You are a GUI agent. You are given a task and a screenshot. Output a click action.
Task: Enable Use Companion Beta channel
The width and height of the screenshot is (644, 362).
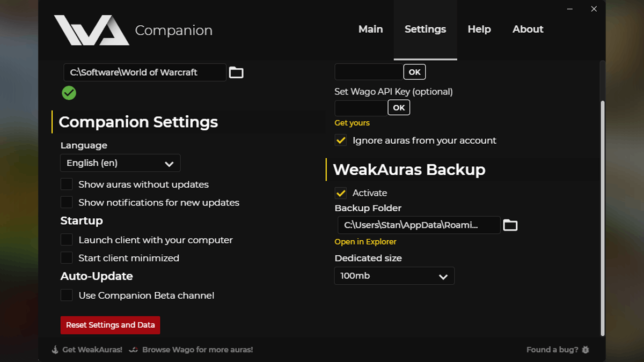[x=67, y=295]
